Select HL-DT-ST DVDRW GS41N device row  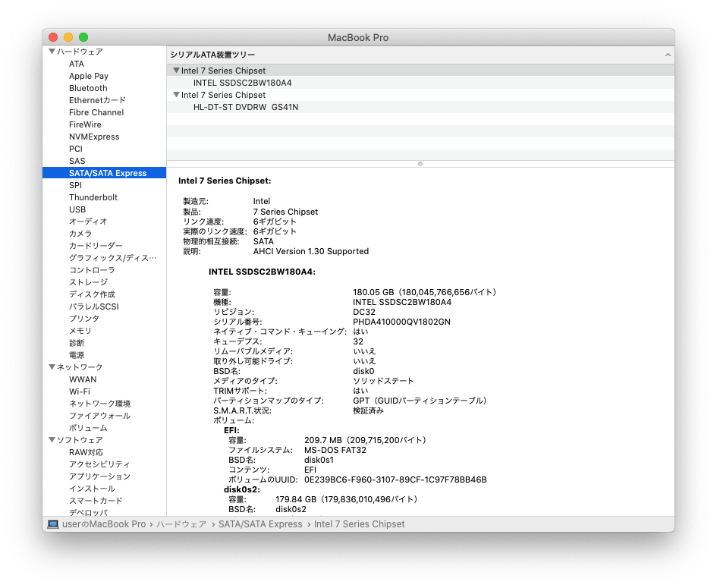(420, 107)
